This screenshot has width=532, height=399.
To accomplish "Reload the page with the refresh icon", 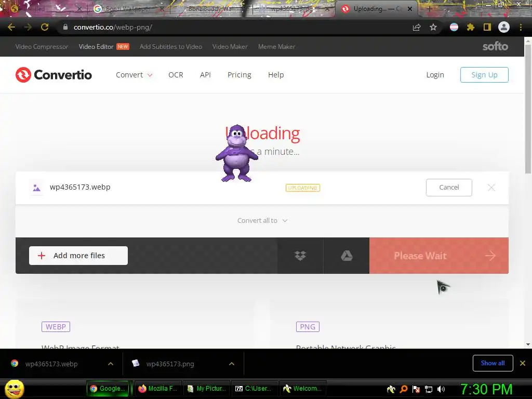I will 45,27.
